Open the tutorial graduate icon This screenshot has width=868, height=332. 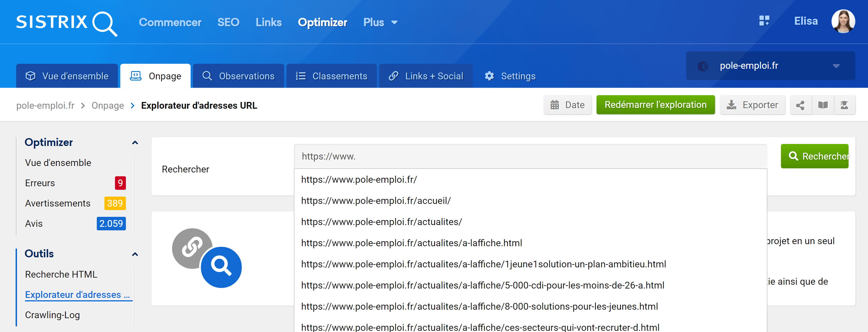pyautogui.click(x=844, y=105)
